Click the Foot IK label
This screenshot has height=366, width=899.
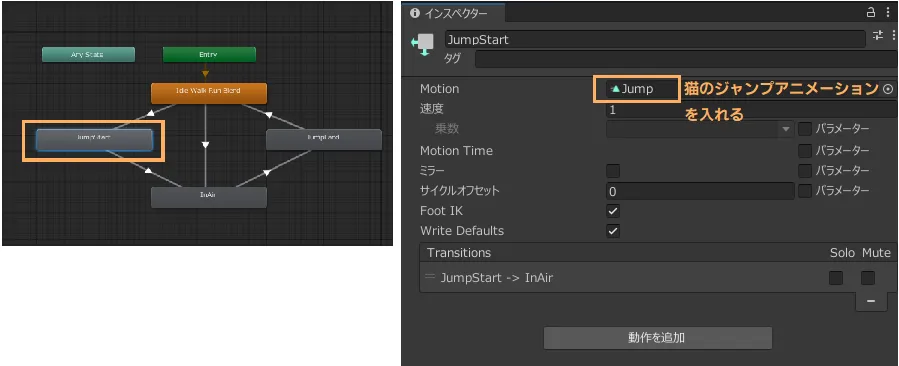[441, 211]
